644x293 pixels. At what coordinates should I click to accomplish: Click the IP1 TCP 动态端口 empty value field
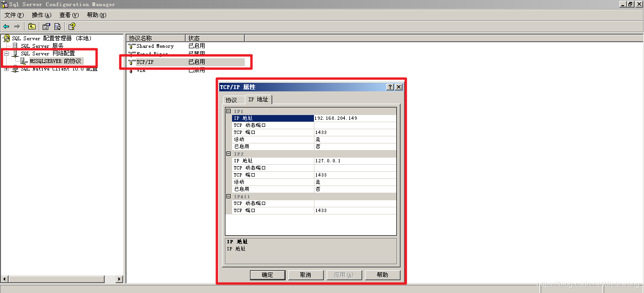tap(355, 125)
